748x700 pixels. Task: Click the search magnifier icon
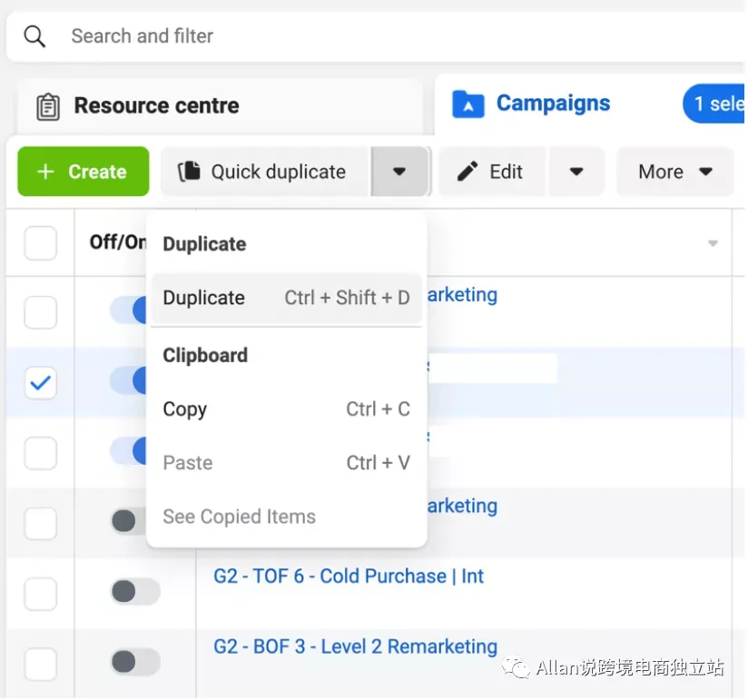coord(34,36)
